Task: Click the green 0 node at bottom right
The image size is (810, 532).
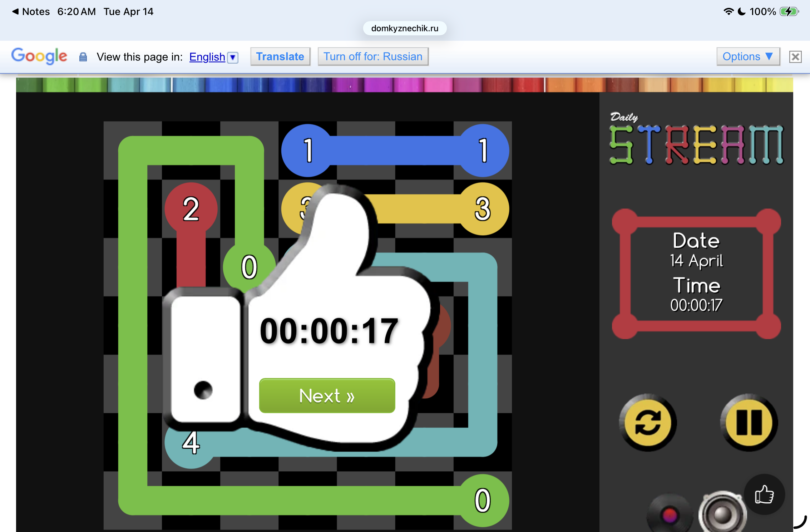Action: tap(483, 500)
